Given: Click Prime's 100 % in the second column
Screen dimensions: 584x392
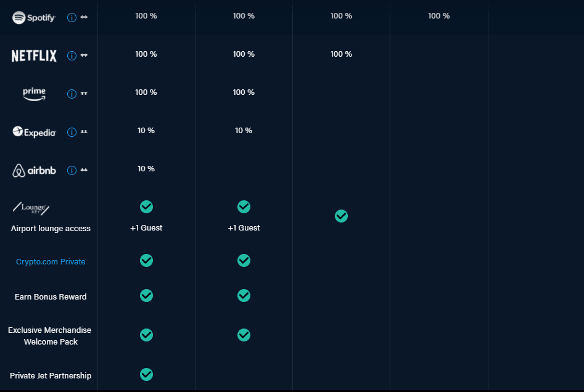Looking at the screenshot, I should tap(244, 92).
